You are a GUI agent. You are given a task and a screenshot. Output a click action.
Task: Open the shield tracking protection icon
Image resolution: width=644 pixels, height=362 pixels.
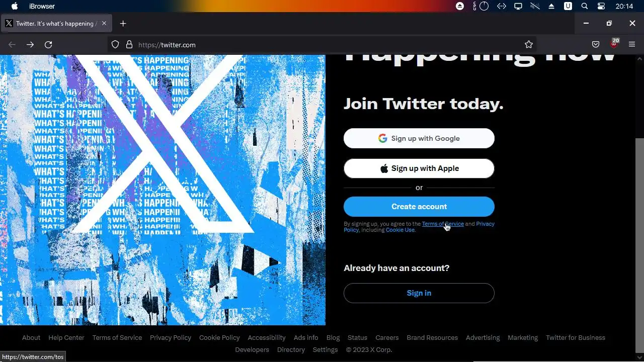pyautogui.click(x=115, y=45)
